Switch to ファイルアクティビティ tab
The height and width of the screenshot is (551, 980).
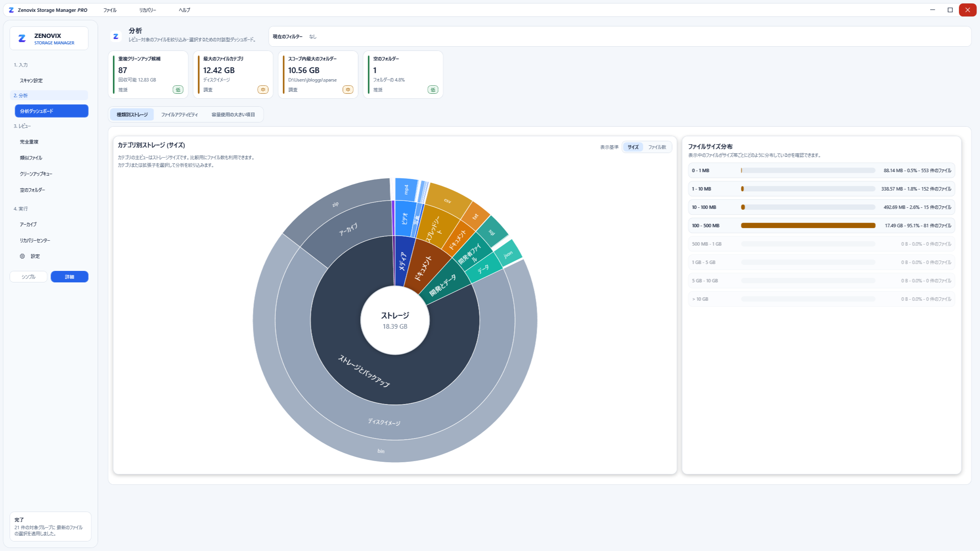click(x=180, y=115)
